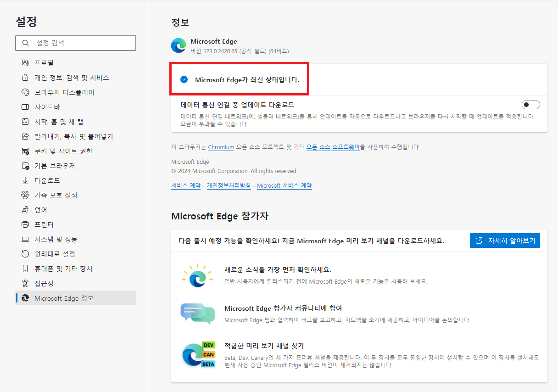Select 브라우저 디스플레이 in the sidebar
558x392 pixels.
click(76, 92)
